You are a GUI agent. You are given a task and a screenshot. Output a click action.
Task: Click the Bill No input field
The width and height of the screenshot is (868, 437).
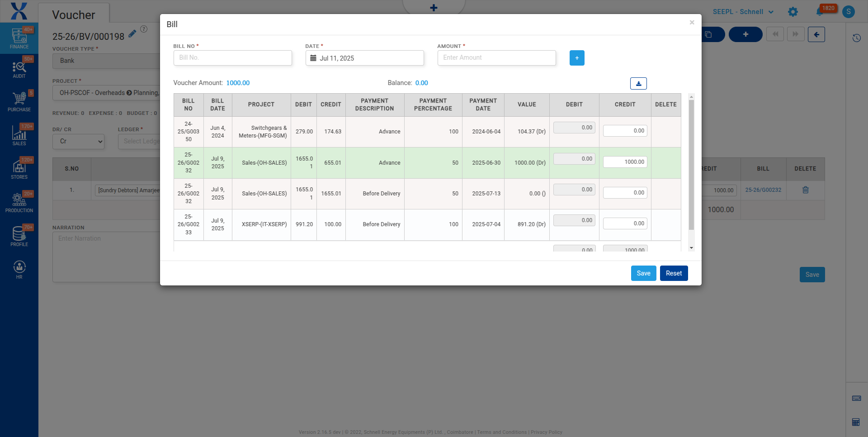(232, 58)
